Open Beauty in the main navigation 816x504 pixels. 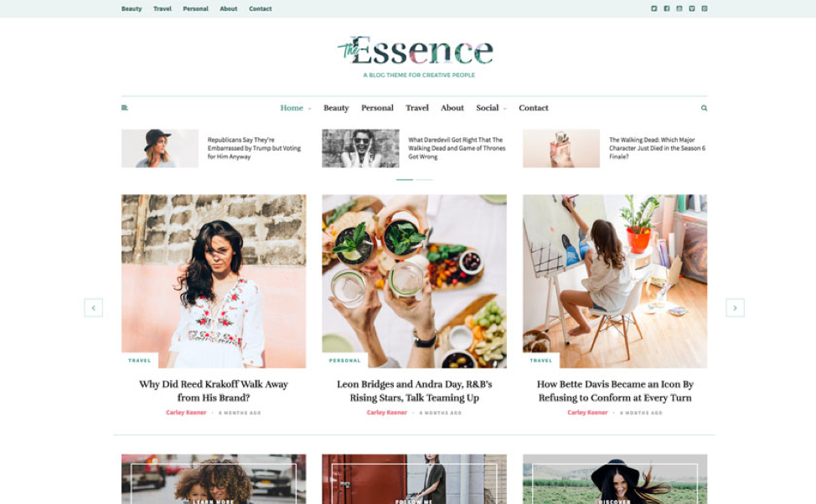[336, 108]
